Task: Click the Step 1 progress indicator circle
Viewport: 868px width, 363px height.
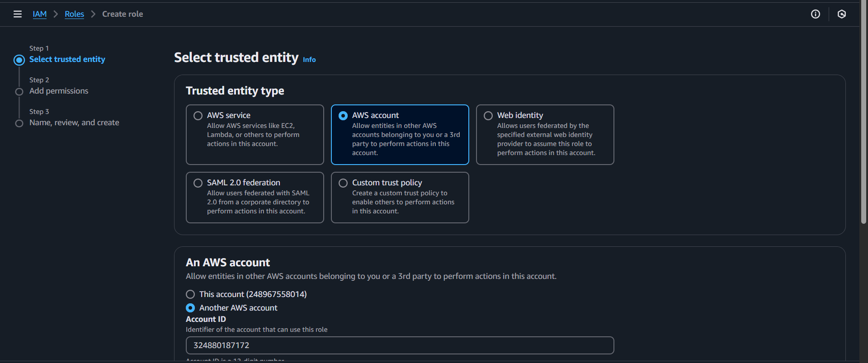Action: tap(19, 60)
